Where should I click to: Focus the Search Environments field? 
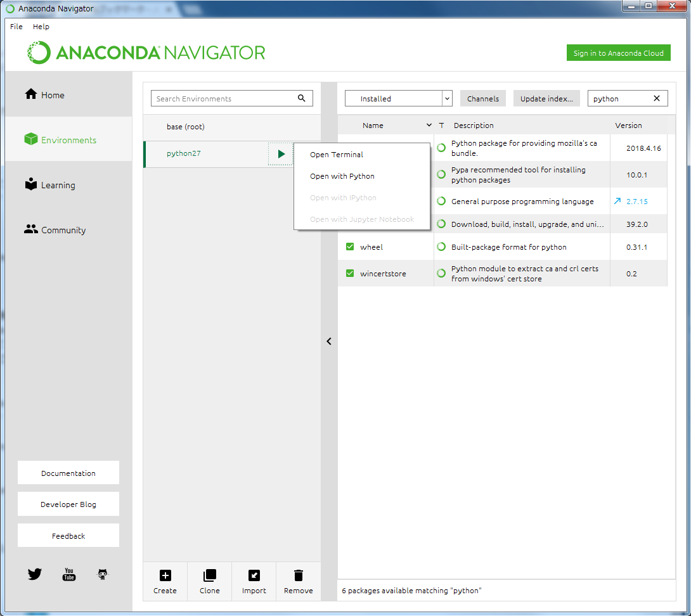[x=232, y=98]
